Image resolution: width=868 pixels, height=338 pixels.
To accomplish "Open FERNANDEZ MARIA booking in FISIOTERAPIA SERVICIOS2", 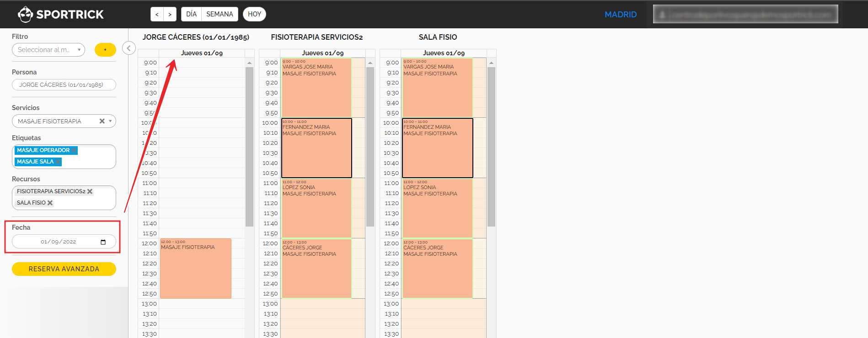I will [316, 148].
